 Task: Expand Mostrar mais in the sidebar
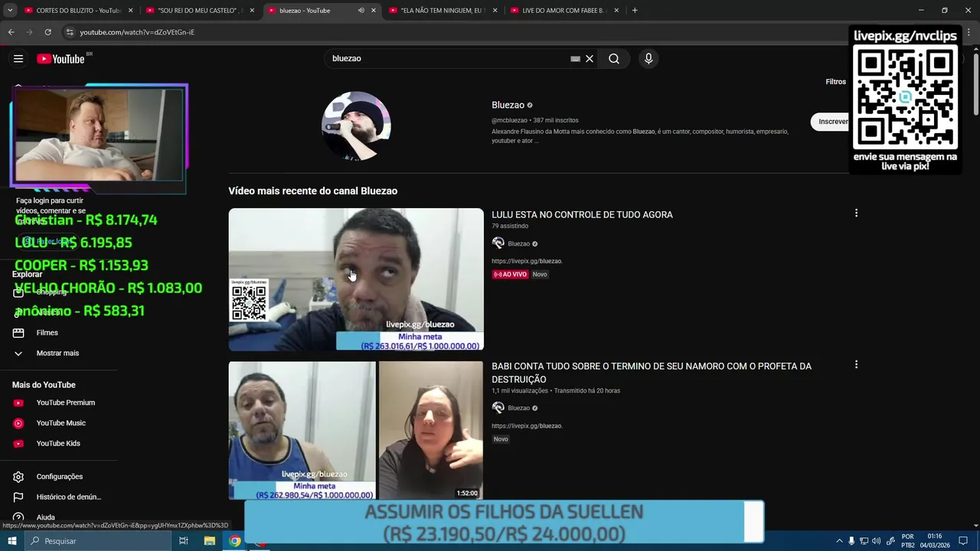click(x=59, y=354)
